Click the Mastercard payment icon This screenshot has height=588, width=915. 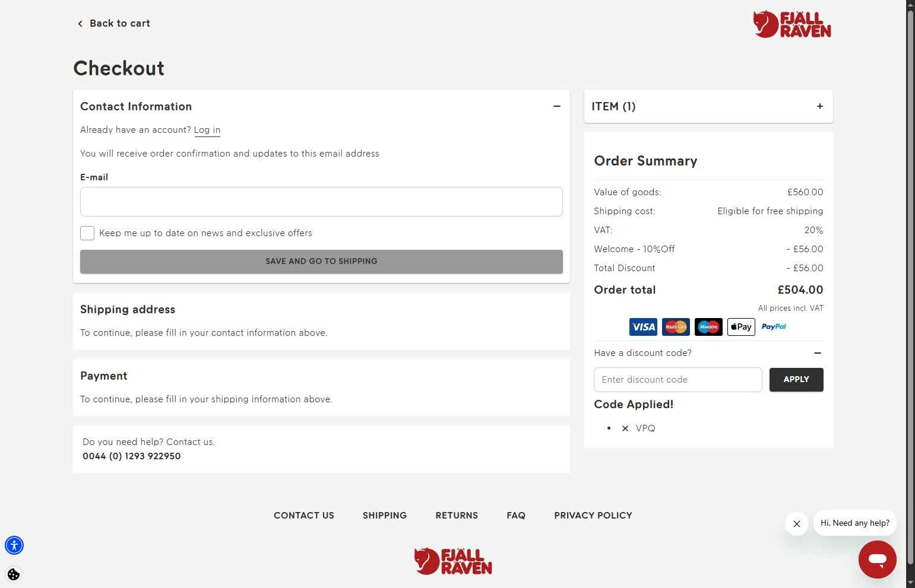[x=676, y=327]
